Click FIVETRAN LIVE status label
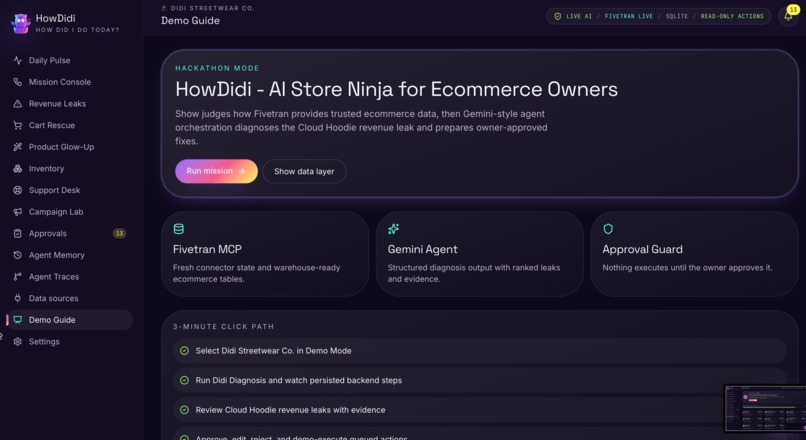 coord(629,16)
